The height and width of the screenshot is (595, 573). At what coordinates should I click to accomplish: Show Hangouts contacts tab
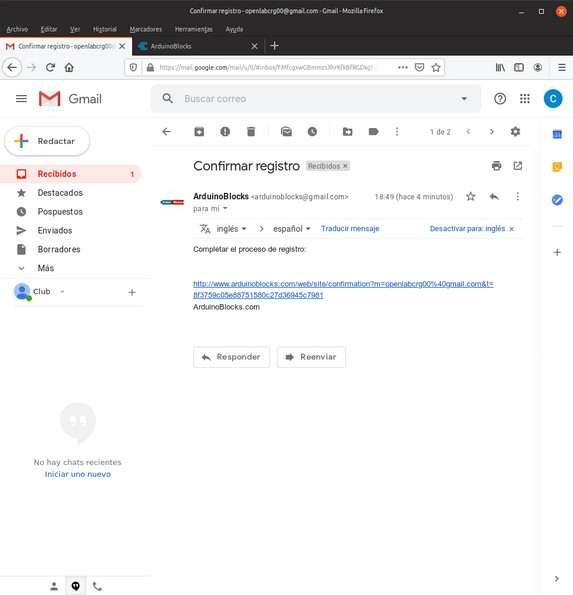click(x=54, y=586)
